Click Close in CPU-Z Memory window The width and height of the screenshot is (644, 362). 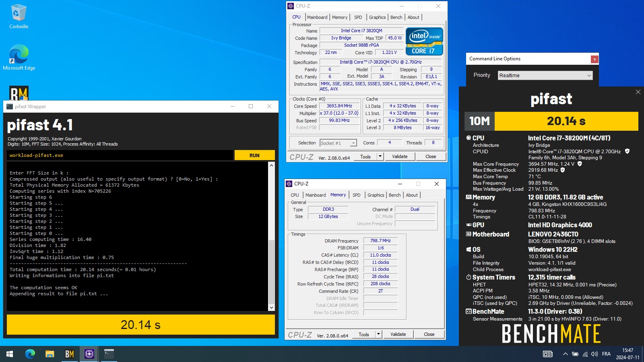429,334
